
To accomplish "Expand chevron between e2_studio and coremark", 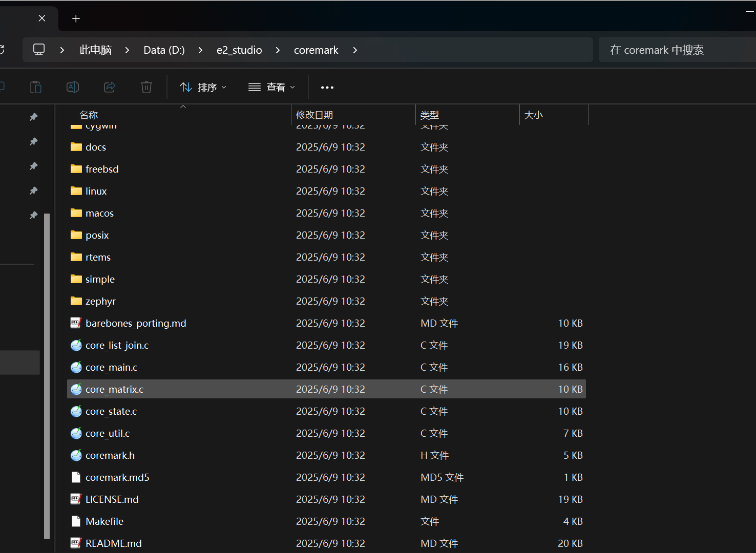I will pyautogui.click(x=278, y=50).
